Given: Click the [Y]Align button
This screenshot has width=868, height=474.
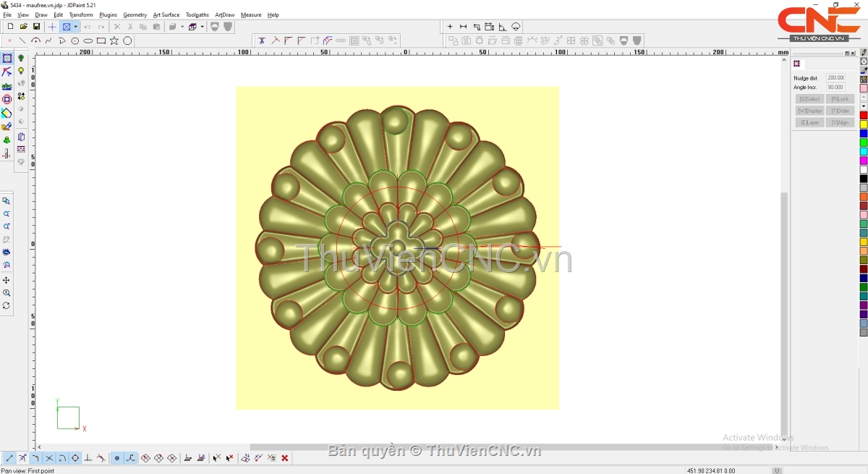Looking at the screenshot, I should [841, 122].
